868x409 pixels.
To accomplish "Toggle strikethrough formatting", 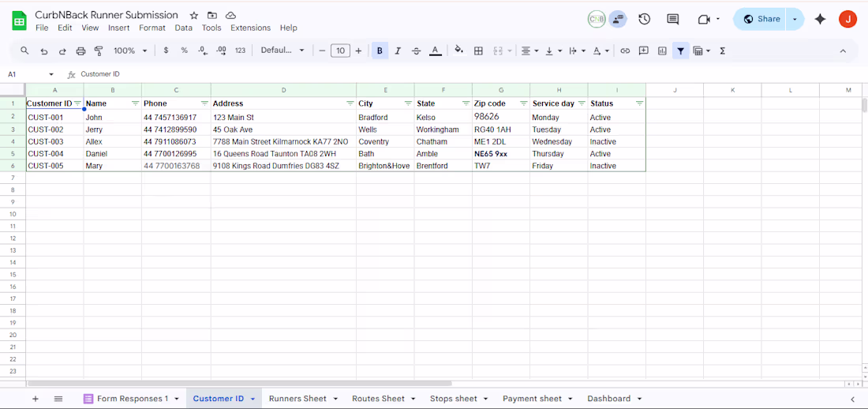I will click(417, 51).
